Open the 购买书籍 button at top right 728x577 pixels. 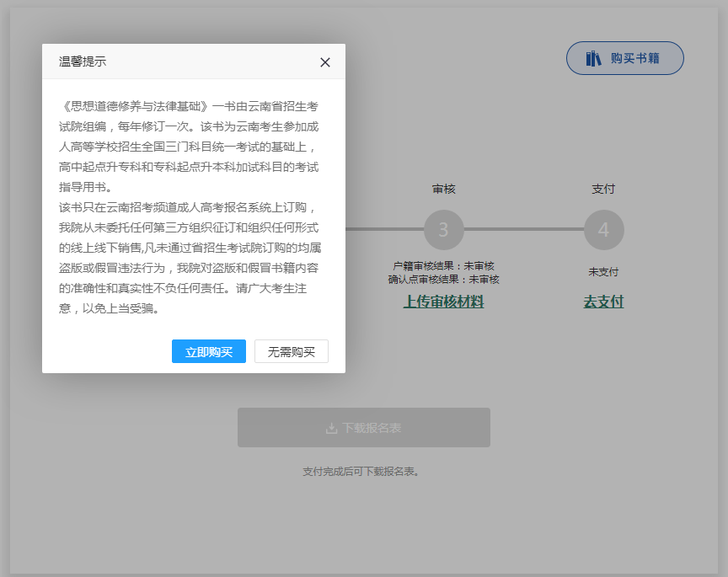624,58
